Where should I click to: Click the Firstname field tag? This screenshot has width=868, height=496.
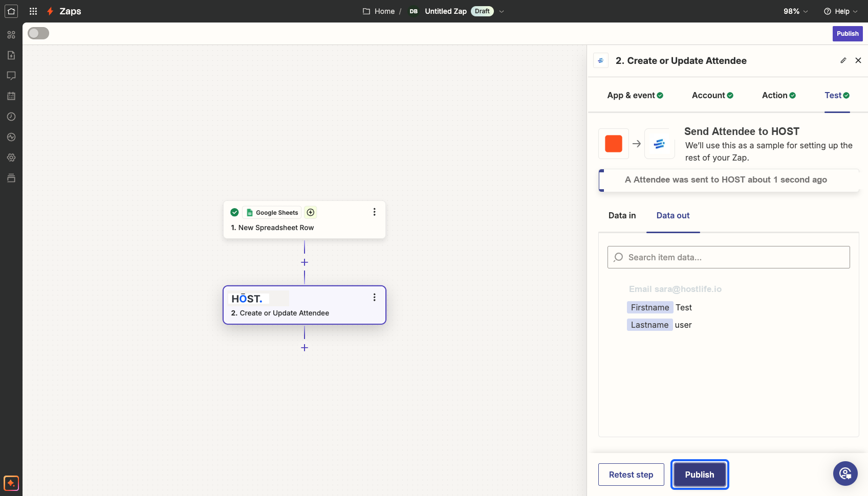coord(650,307)
